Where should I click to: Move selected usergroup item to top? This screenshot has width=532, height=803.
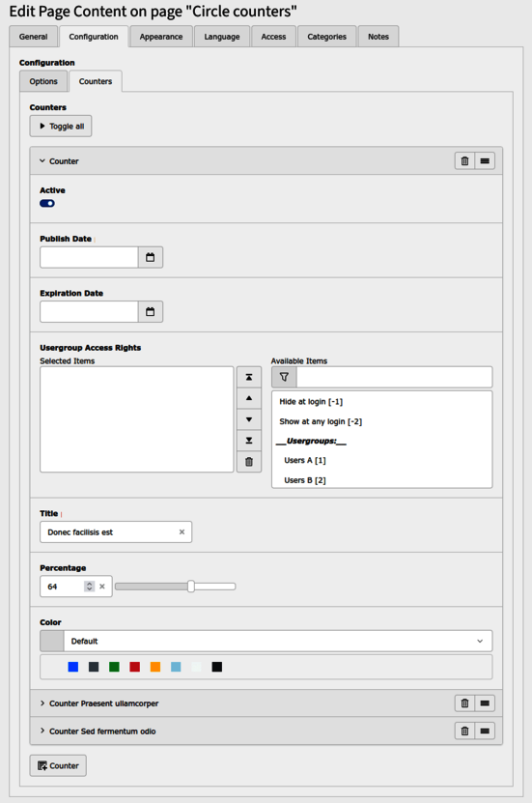pyautogui.click(x=249, y=377)
